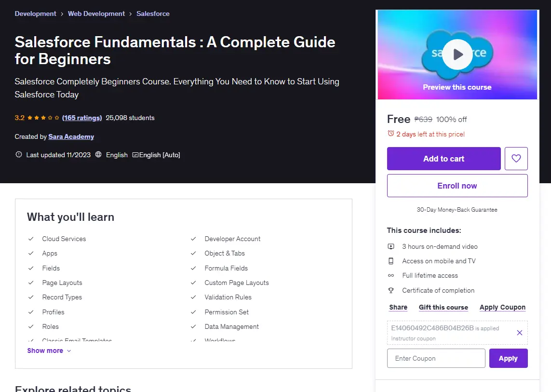Click Apply Coupon link
This screenshot has width=551, height=392.
pos(502,307)
